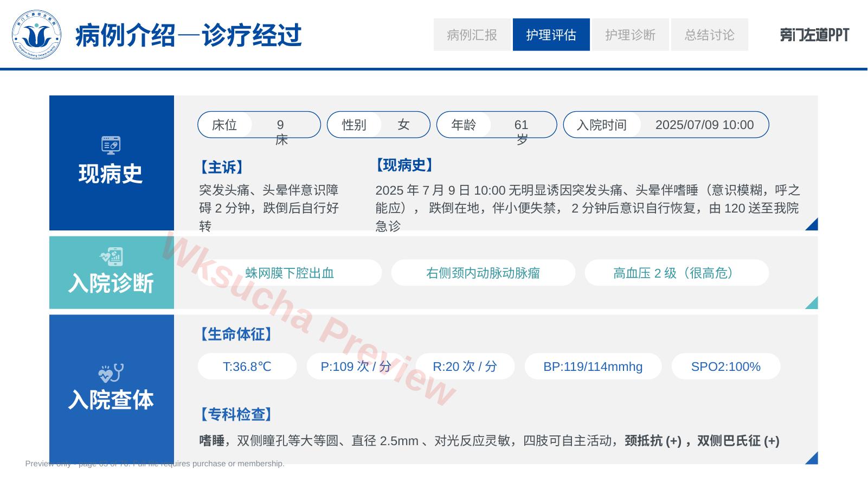Click the BP:119/114mmhg pill
Viewport: 868px width, 488px height.
593,367
